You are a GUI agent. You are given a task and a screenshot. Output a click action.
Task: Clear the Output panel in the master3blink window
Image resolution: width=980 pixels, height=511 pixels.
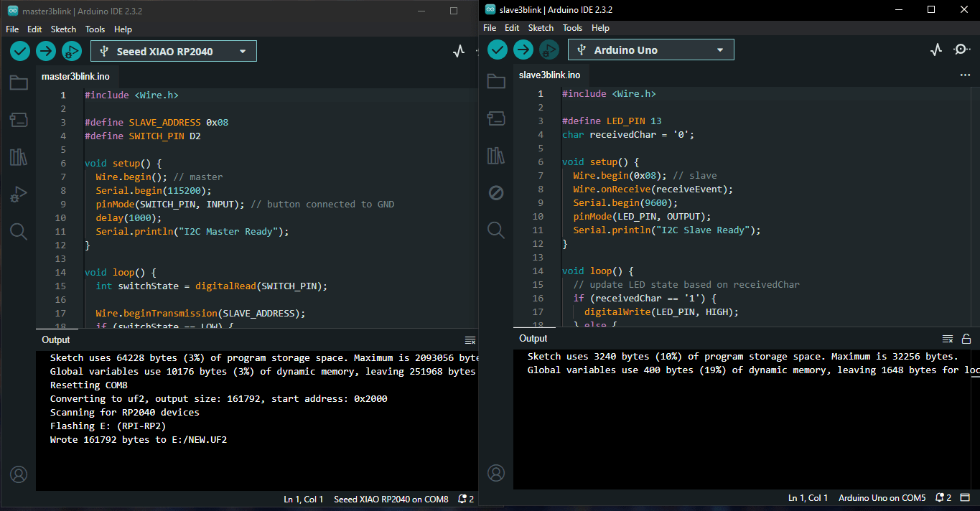[x=470, y=340]
